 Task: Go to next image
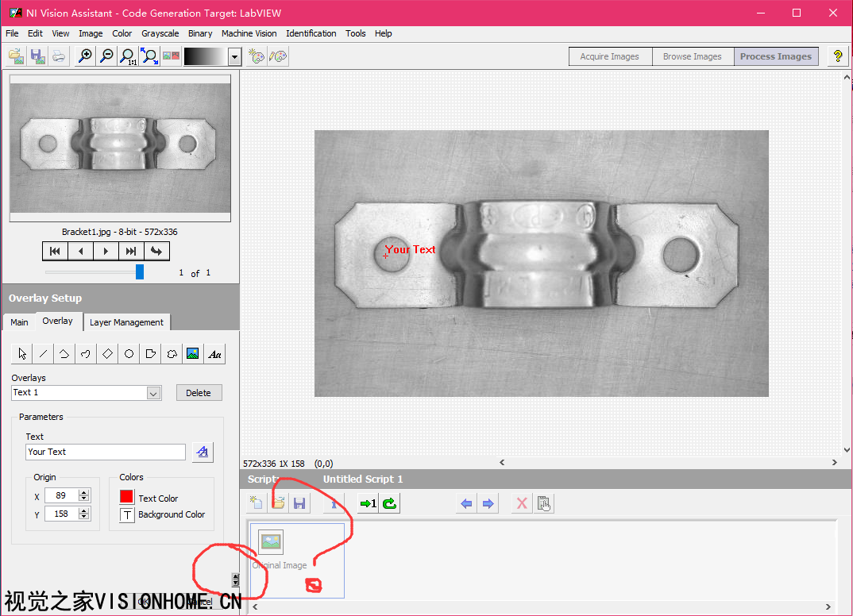coord(106,251)
